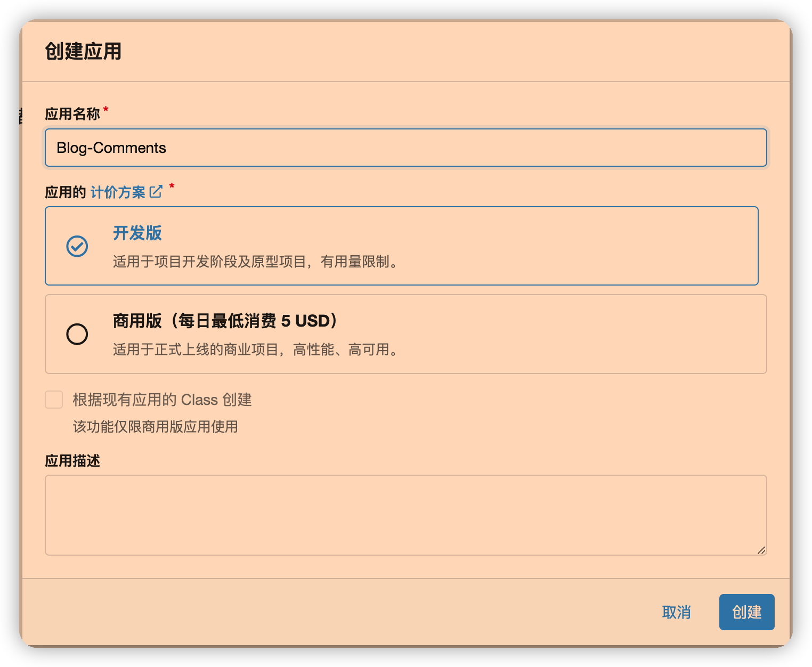Image resolution: width=812 pixels, height=667 pixels.
Task: Click the 商用版 description 高性能、高可用
Action: [256, 350]
